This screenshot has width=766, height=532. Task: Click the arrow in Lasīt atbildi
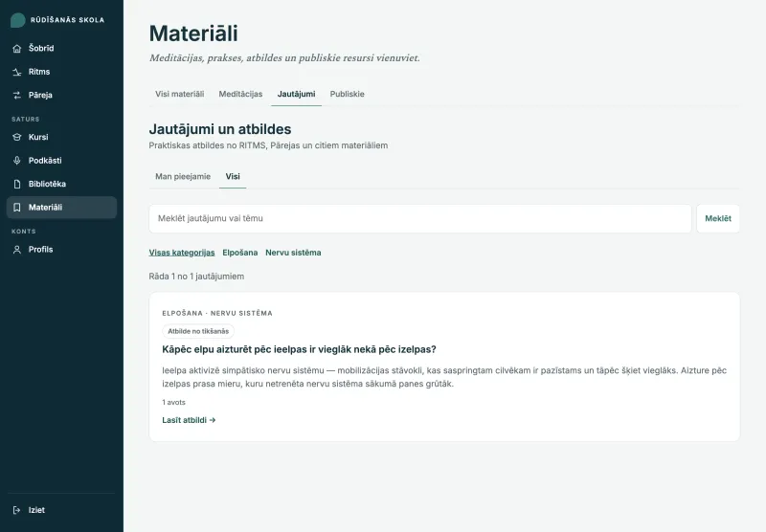coord(213,420)
